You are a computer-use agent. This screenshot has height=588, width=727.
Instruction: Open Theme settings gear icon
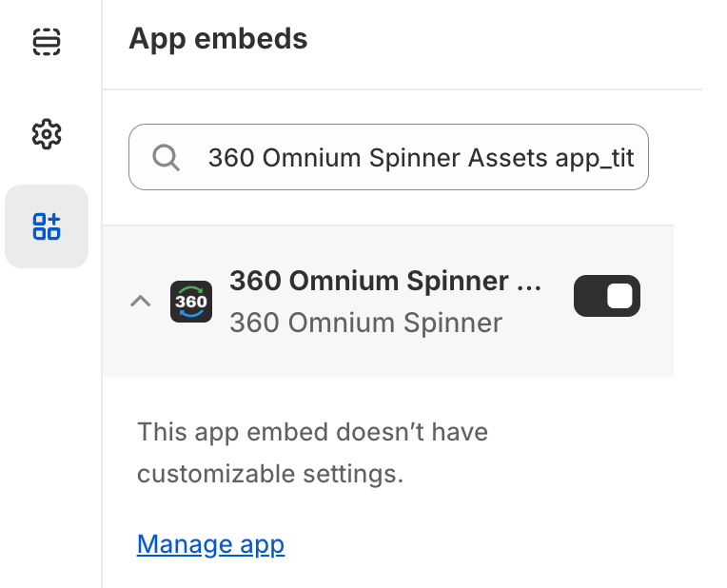coord(47,134)
